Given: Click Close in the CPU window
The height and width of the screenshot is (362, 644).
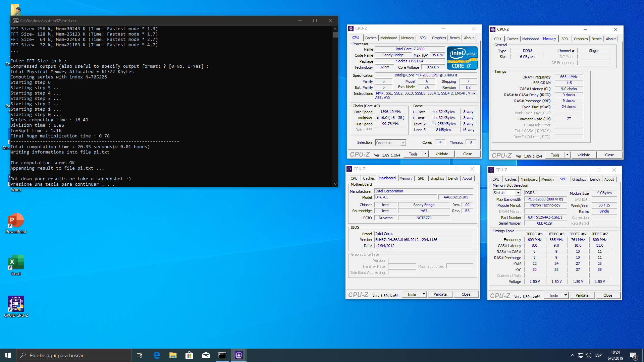Looking at the screenshot, I should [468, 154].
